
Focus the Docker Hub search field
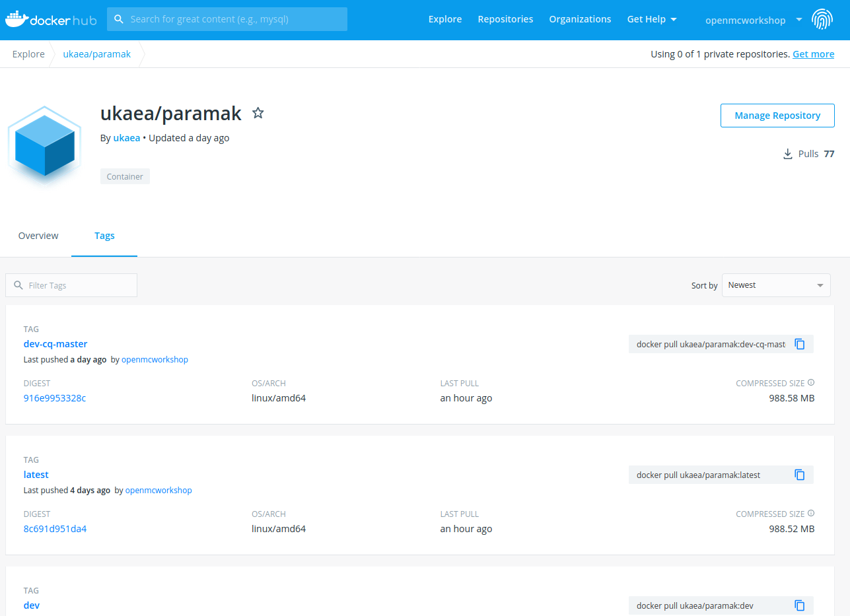pos(227,19)
